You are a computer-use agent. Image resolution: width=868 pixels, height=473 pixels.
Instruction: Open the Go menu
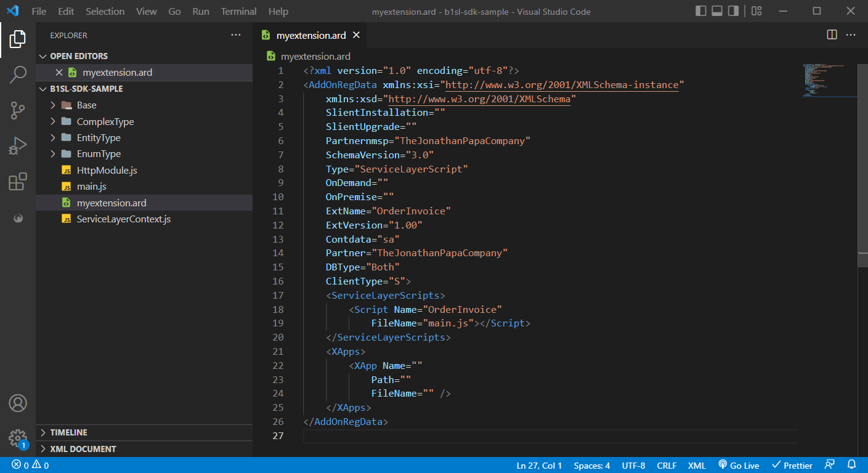coord(174,11)
